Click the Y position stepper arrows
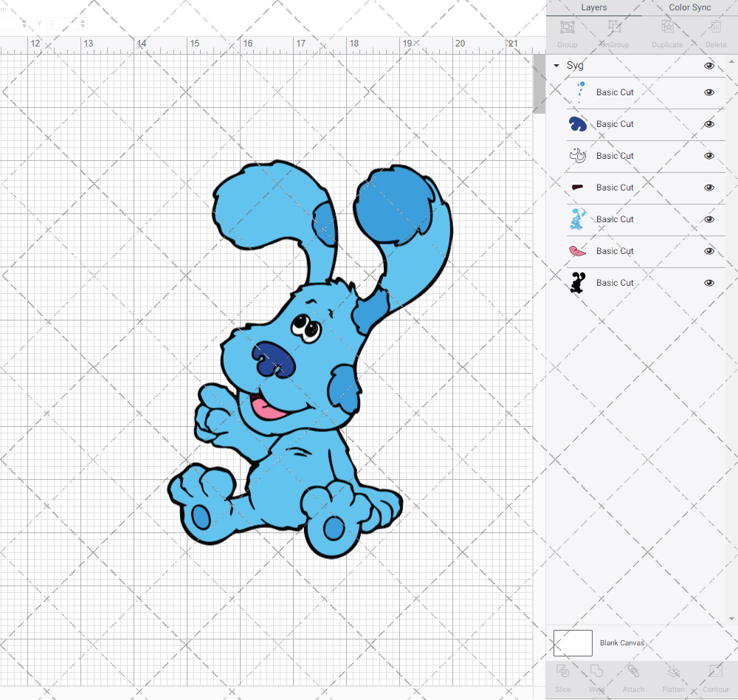 point(83,24)
